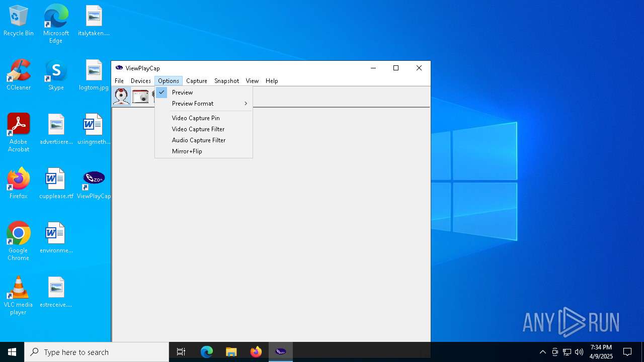Toggle the Preview menu option

(x=203, y=93)
